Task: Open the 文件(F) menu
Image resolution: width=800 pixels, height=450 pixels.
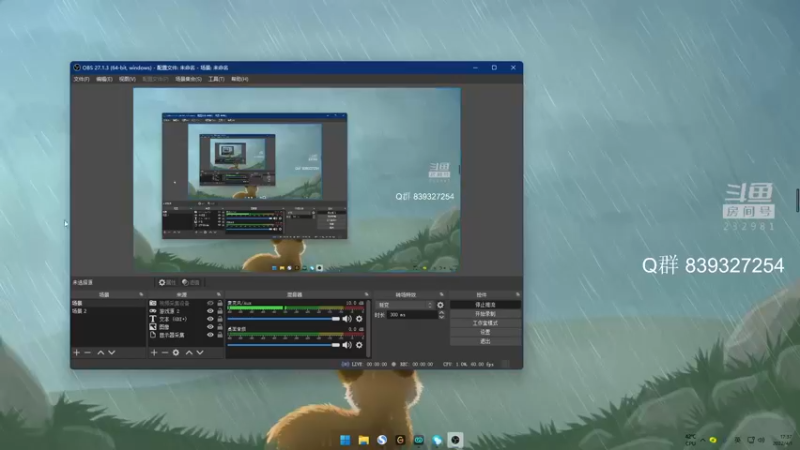Action: pos(81,79)
